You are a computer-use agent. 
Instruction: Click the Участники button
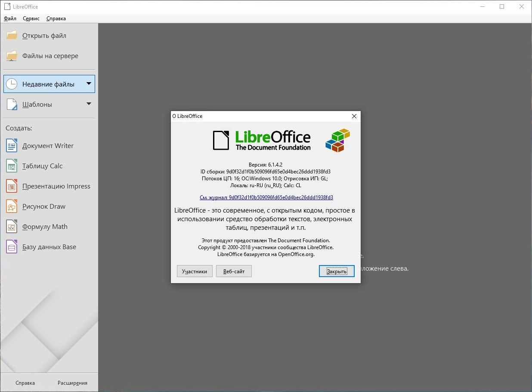tap(195, 271)
